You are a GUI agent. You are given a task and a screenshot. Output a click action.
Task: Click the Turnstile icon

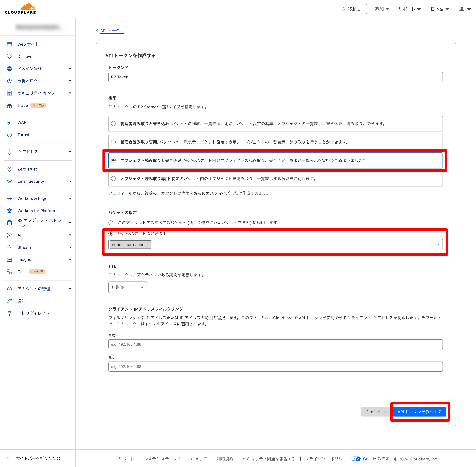9,135
